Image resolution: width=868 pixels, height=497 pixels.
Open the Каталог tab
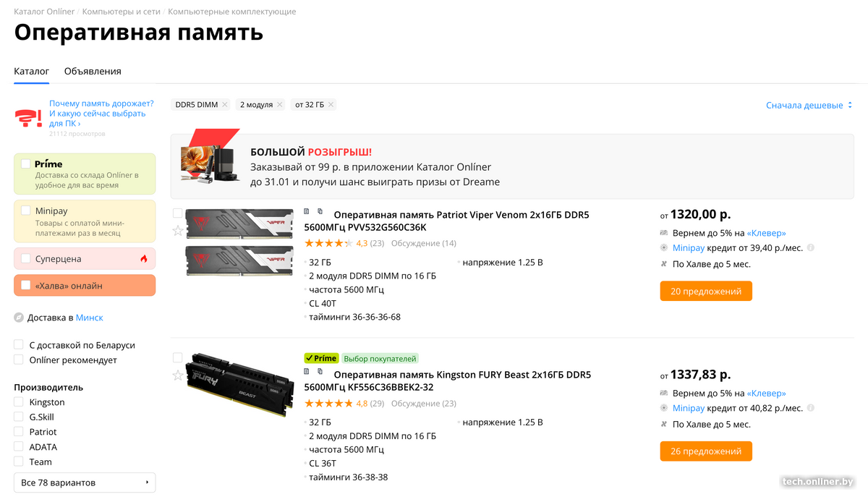coord(32,72)
